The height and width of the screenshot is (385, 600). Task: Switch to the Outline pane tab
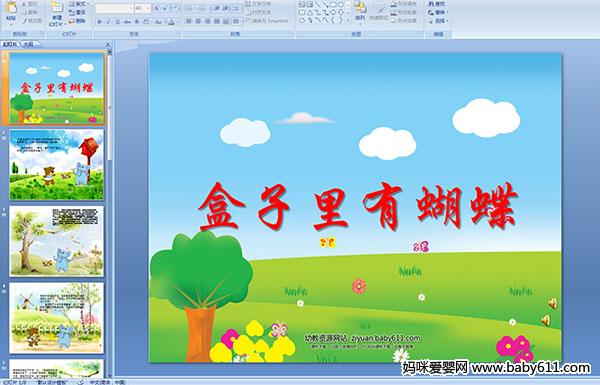(x=28, y=44)
